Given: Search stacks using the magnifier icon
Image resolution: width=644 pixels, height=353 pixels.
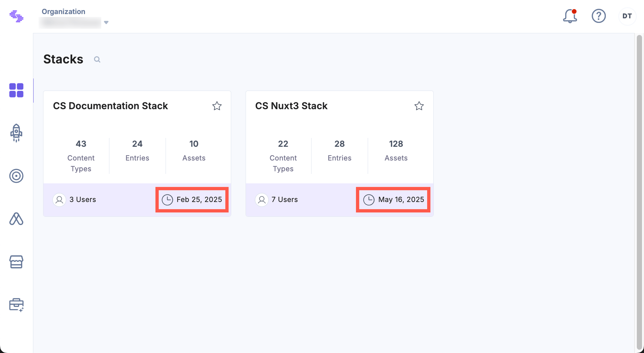Looking at the screenshot, I should click(97, 60).
